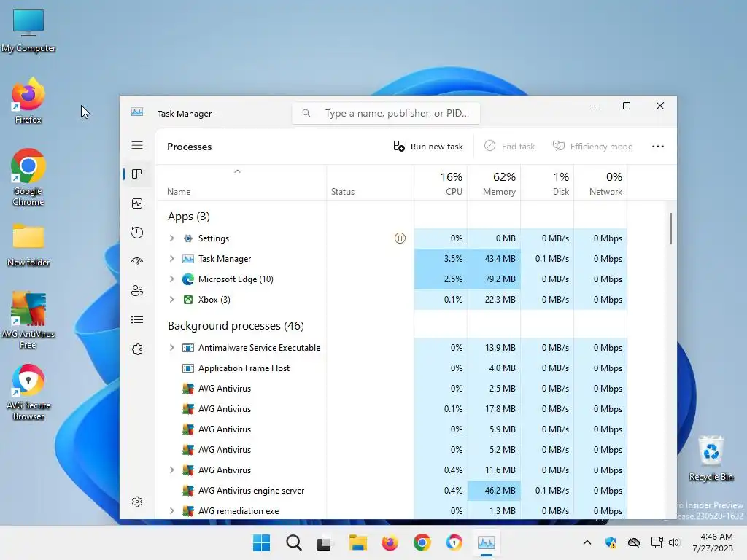747x560 pixels.
Task: Click the suspended pause icon beside Settings
Action: 400,238
